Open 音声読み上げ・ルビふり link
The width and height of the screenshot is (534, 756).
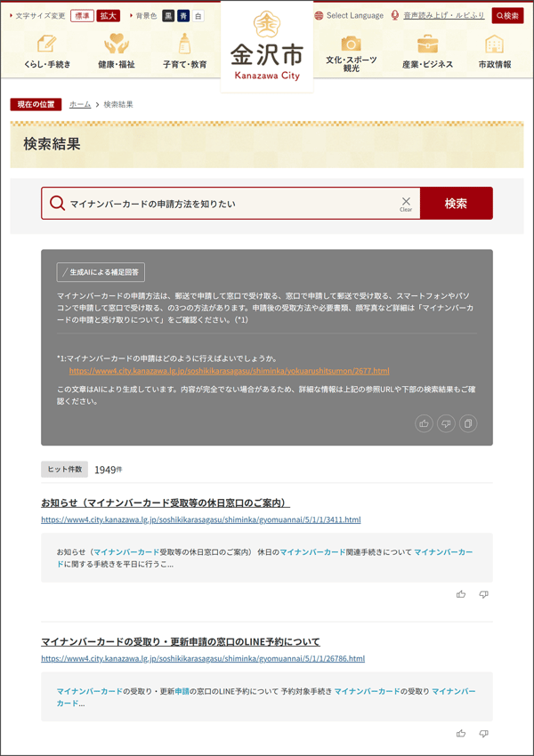click(444, 15)
